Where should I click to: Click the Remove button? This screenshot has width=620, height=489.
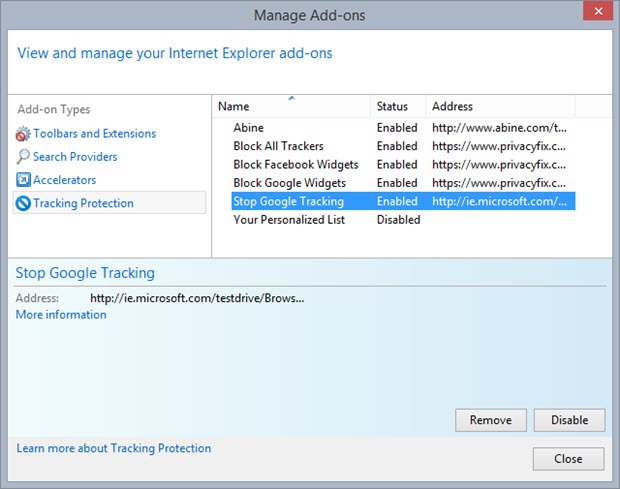tap(491, 420)
